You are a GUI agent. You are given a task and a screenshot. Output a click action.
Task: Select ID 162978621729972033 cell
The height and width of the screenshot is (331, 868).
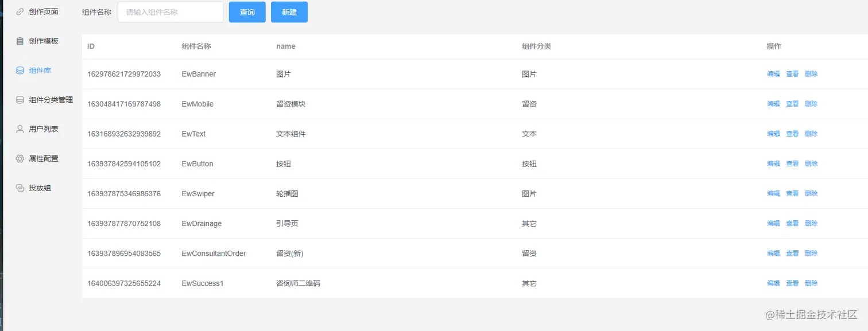click(x=124, y=74)
